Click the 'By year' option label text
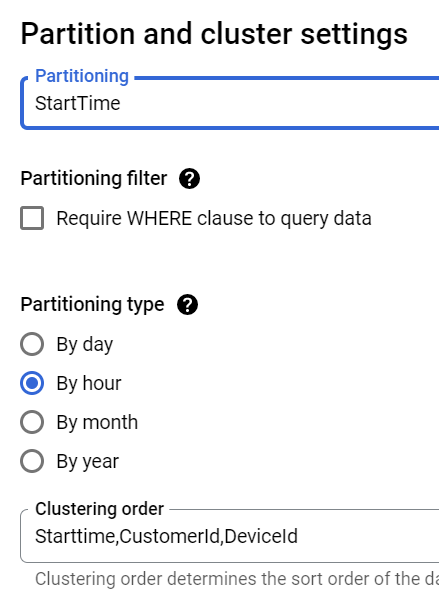The height and width of the screenshot is (611, 439). (88, 461)
